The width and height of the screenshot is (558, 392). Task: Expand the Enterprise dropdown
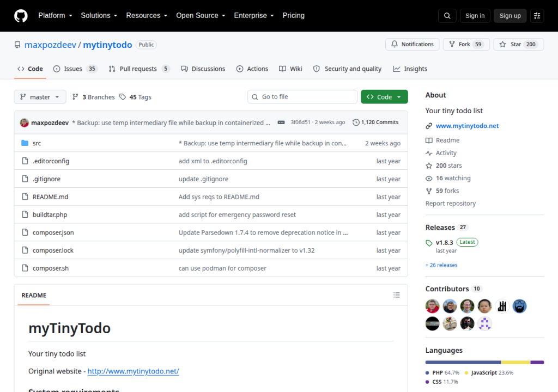254,16
